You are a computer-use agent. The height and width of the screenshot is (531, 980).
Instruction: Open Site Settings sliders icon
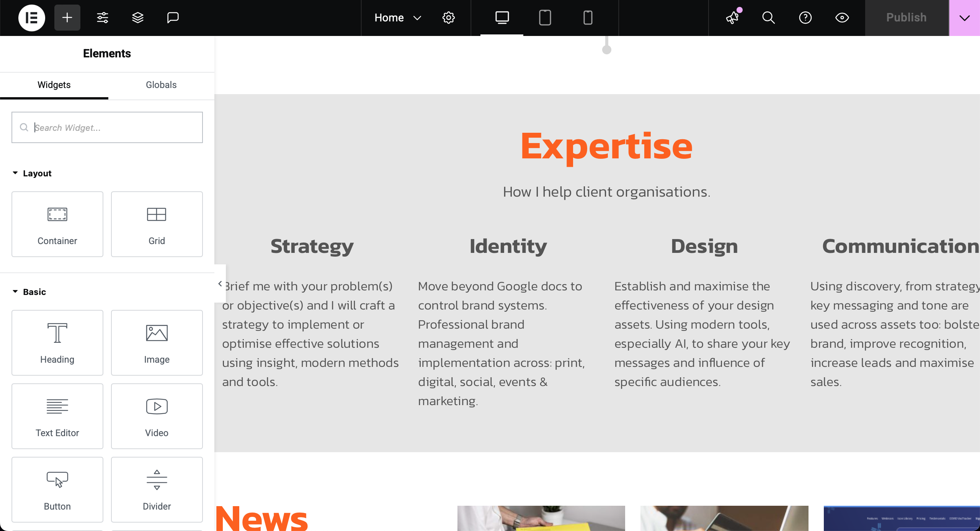(103, 18)
